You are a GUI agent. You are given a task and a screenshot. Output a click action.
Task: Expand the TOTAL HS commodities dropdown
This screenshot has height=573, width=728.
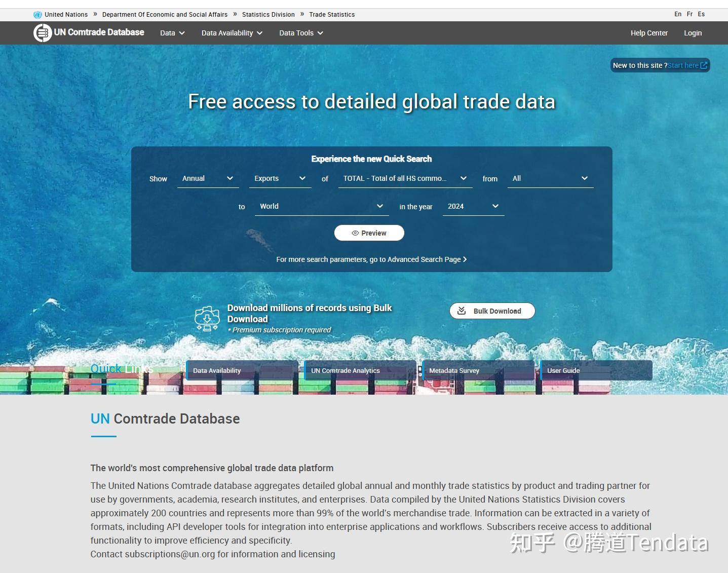pos(405,178)
